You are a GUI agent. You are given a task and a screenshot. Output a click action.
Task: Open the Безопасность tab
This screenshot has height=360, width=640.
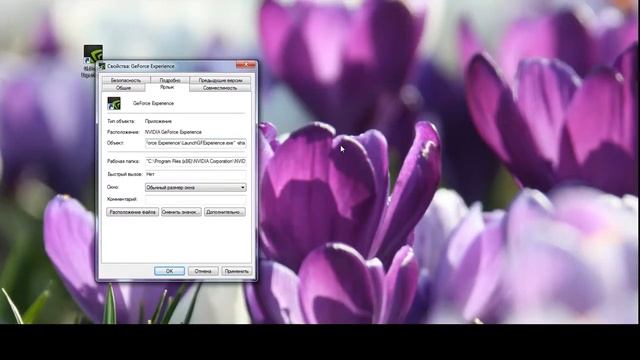pyautogui.click(x=126, y=80)
